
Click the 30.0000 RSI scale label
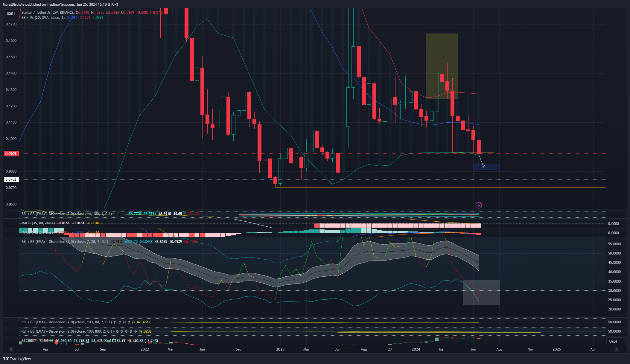pos(614,291)
